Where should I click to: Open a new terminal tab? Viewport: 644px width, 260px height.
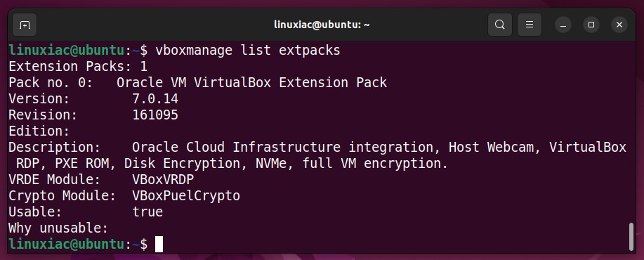25,25
